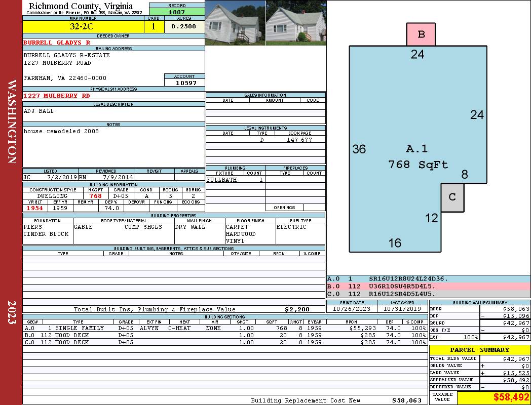Click physical address 1227 MULBERRY RD
Image resolution: width=532 pixels, height=405 pixels.
(57, 96)
